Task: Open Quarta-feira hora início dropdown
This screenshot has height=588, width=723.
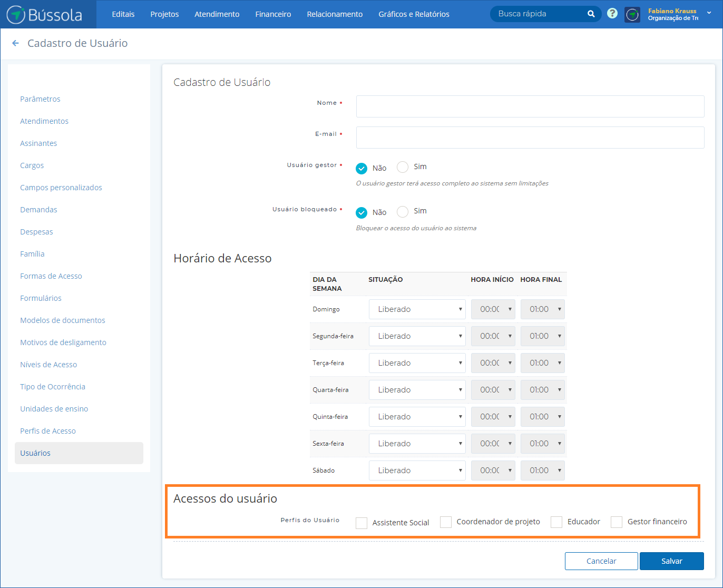Action: pos(493,390)
